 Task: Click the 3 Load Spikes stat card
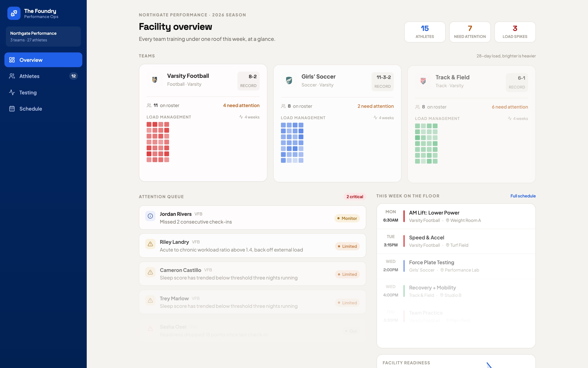click(515, 32)
